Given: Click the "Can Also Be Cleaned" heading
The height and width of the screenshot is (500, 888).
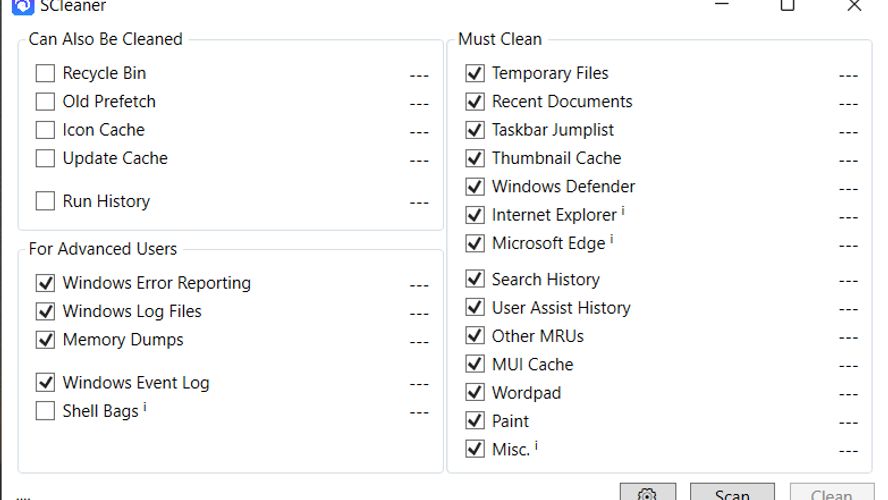Looking at the screenshot, I should point(106,39).
